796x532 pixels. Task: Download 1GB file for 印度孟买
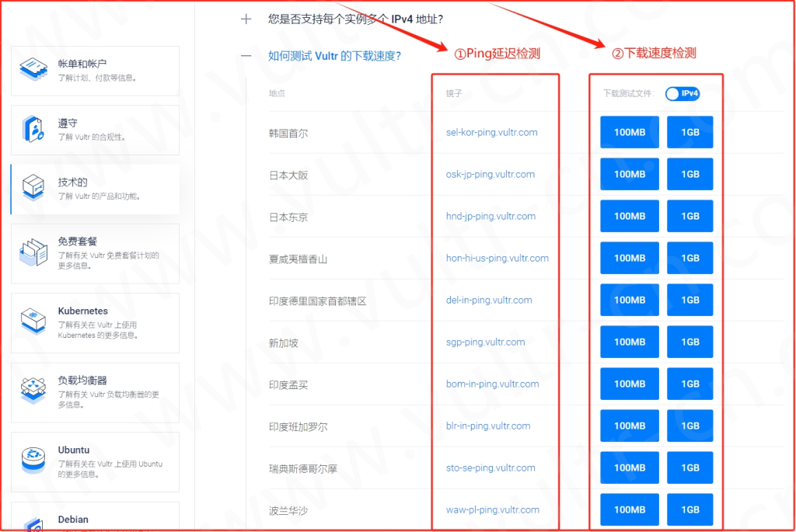(690, 384)
